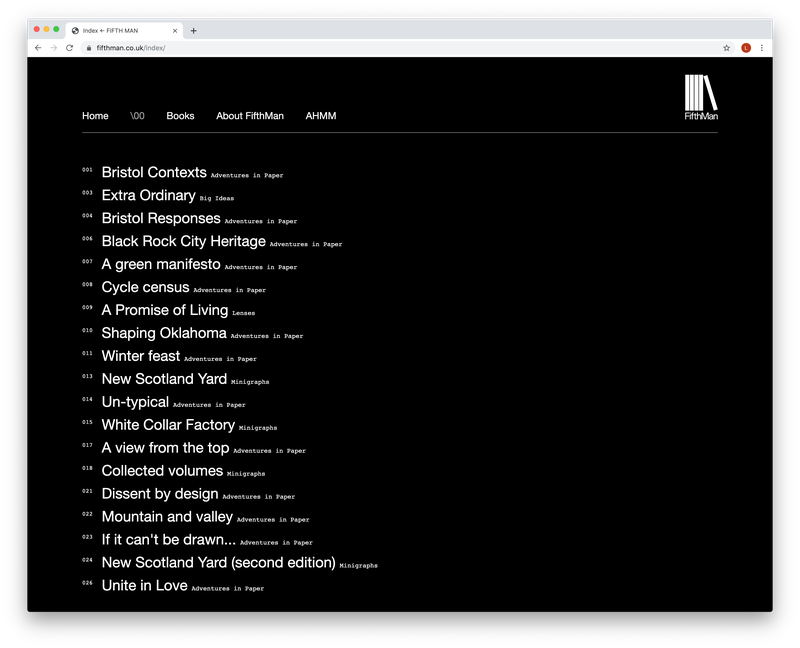Screen dimensions: 800x648
Task: Open A Promise of Living entry
Action: [x=165, y=310]
